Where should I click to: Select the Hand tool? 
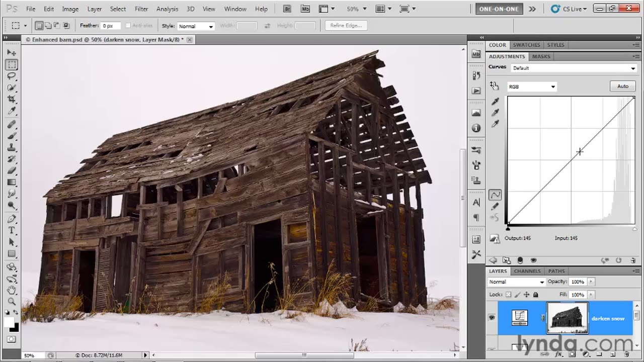click(12, 290)
